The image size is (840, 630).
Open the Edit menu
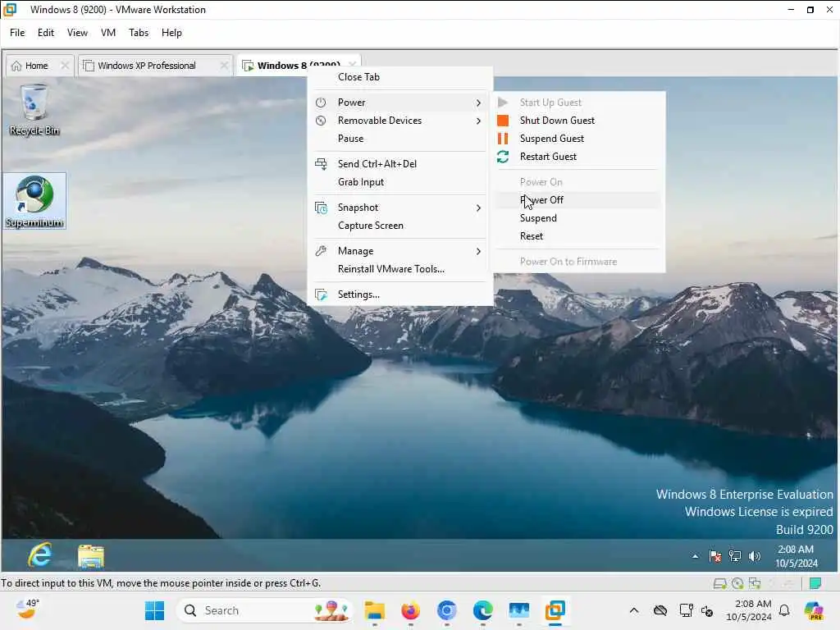46,33
